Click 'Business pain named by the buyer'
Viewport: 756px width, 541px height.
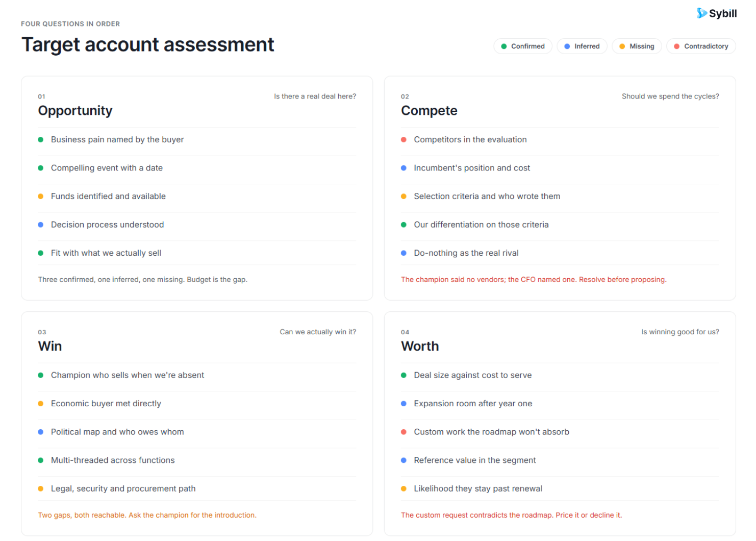click(x=117, y=140)
